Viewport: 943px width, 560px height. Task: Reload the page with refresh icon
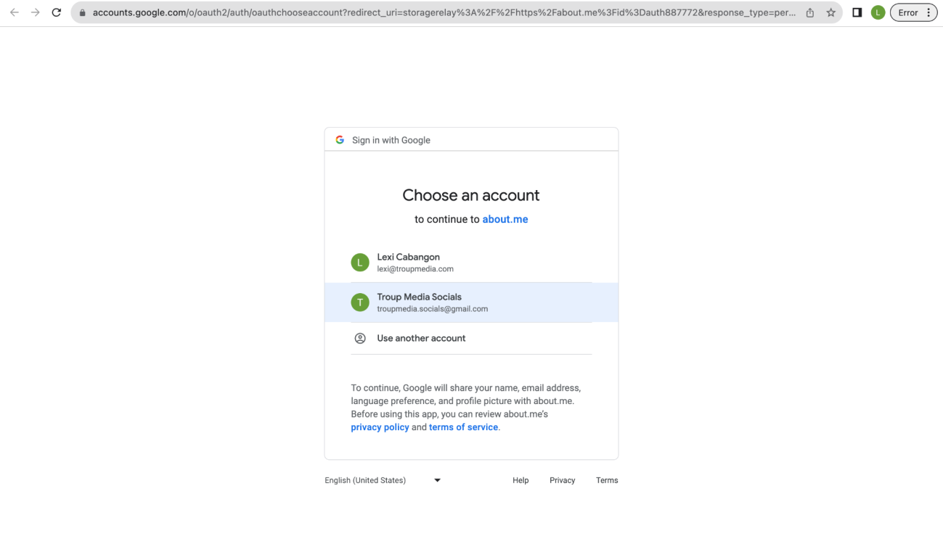(57, 12)
